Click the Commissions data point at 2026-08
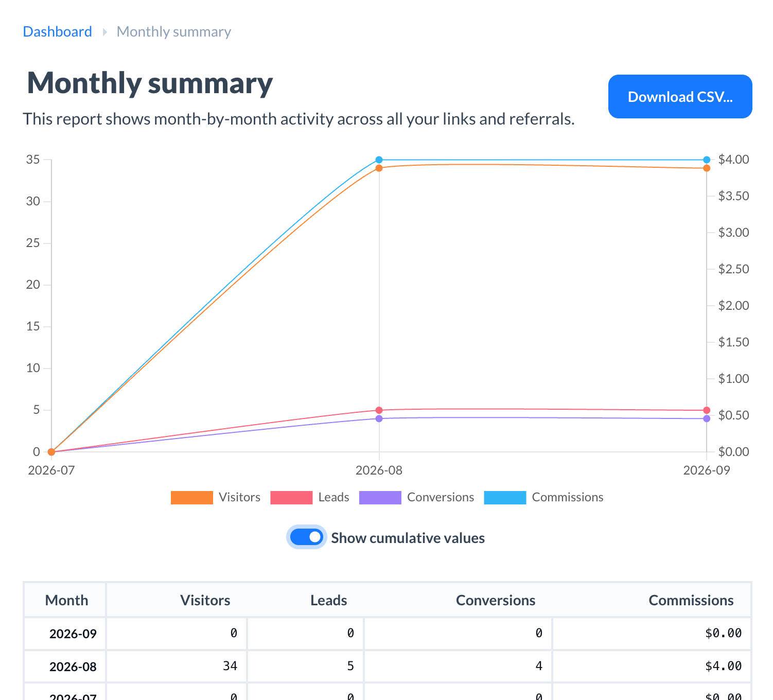 pos(379,160)
